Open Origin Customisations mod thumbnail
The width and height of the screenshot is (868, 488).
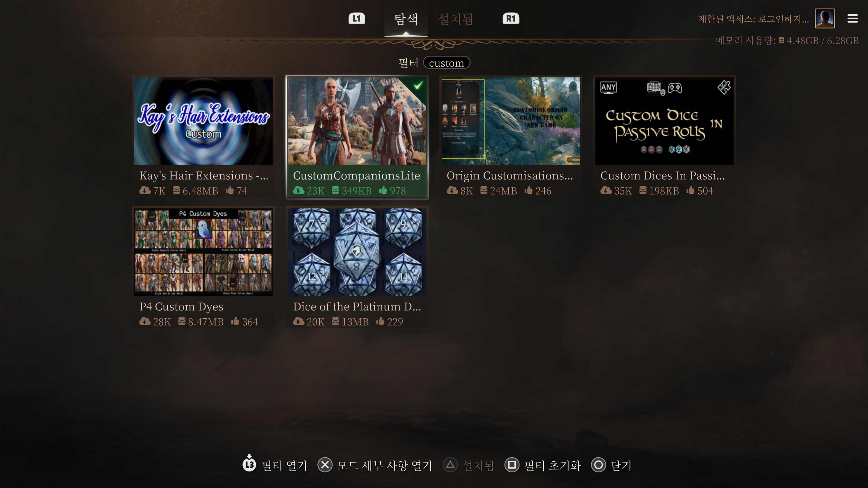coord(510,121)
